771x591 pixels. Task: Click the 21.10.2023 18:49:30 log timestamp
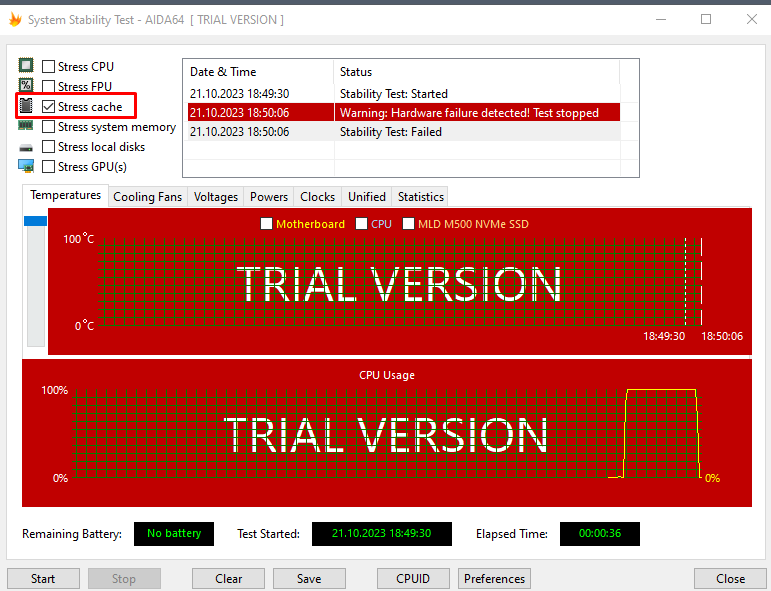coord(239,93)
